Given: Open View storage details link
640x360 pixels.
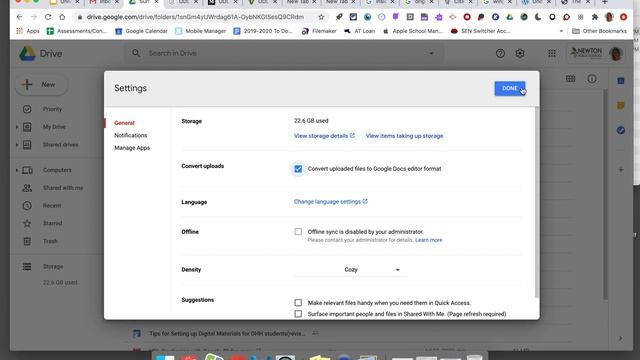Looking at the screenshot, I should 324,136.
